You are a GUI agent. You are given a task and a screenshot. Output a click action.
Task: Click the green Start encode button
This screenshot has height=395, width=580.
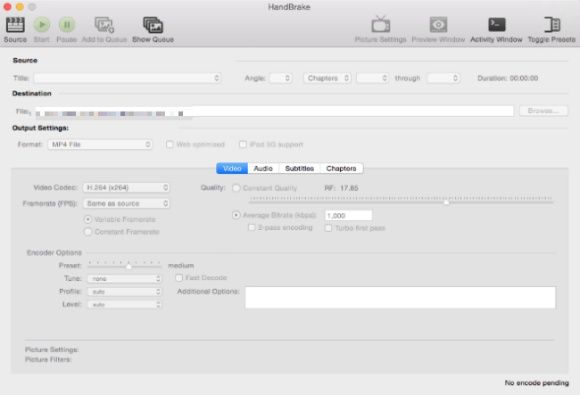tap(42, 25)
